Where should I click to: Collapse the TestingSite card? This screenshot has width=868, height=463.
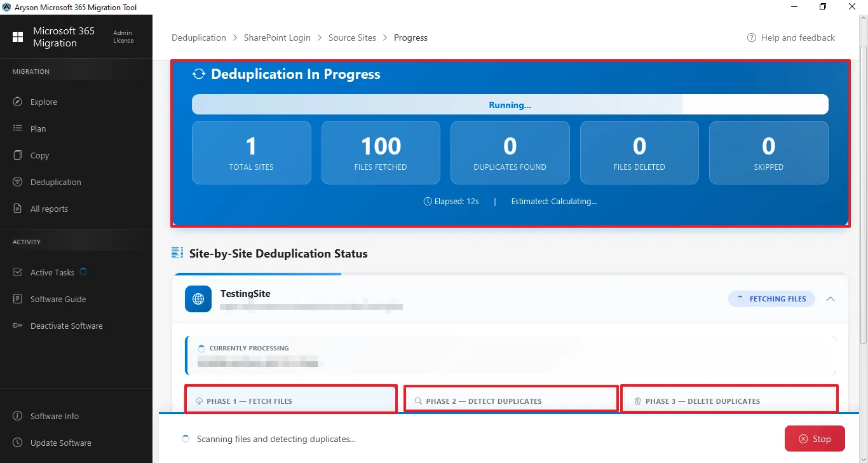(831, 299)
